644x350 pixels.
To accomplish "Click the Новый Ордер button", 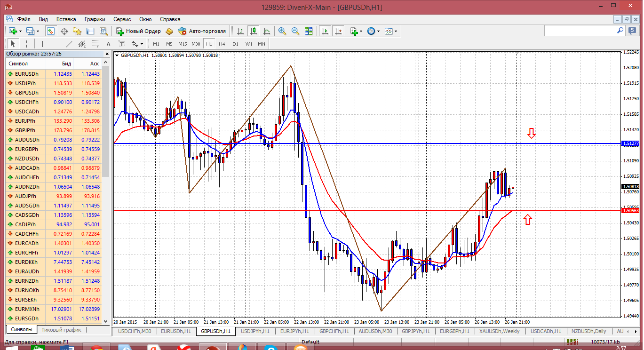I will [x=138, y=31].
